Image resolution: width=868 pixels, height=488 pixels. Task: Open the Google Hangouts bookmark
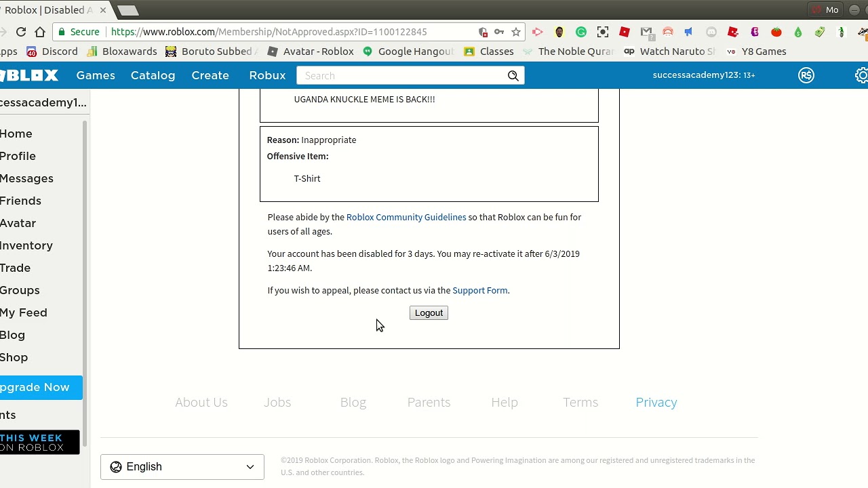click(x=408, y=52)
